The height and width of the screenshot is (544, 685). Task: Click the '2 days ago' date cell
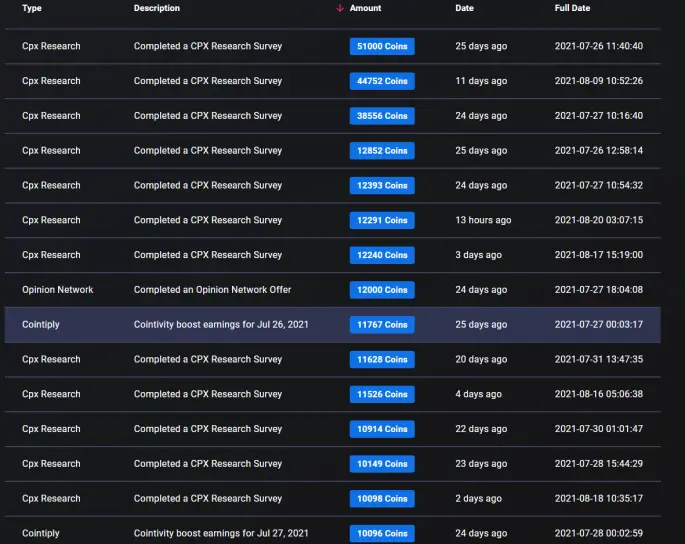pyautogui.click(x=478, y=499)
